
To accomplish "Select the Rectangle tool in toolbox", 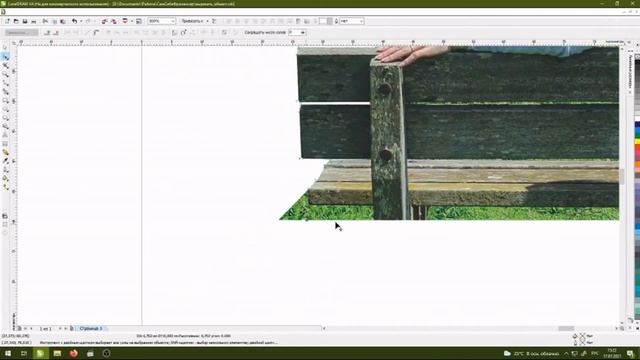I will tap(5, 100).
